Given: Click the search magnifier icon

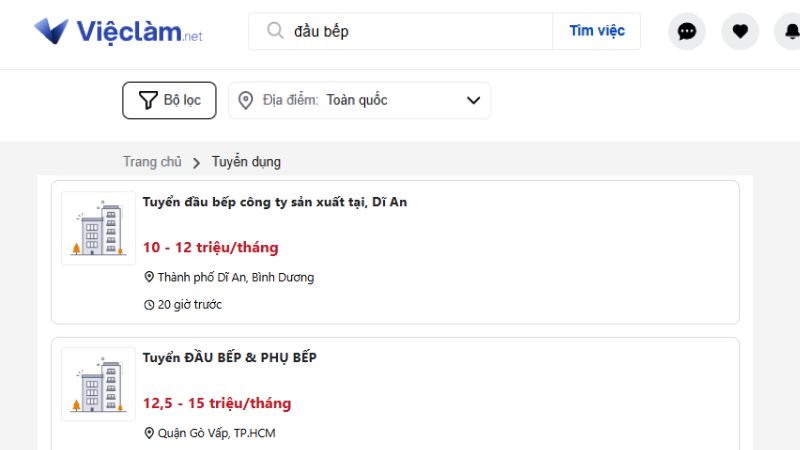Looking at the screenshot, I should coord(275,31).
